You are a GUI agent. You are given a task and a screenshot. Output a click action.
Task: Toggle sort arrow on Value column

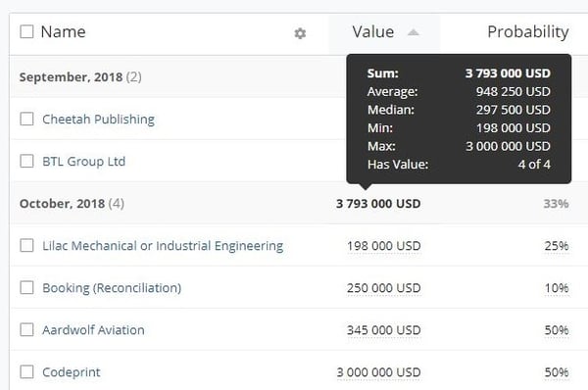coord(413,32)
